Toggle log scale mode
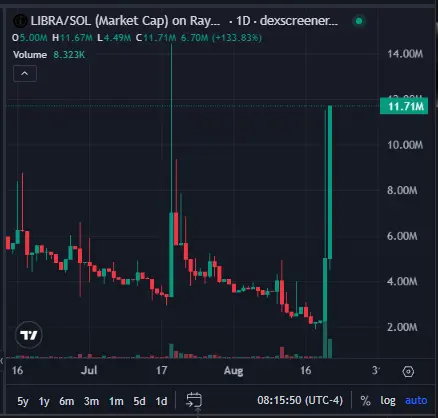The height and width of the screenshot is (418, 438). point(388,401)
